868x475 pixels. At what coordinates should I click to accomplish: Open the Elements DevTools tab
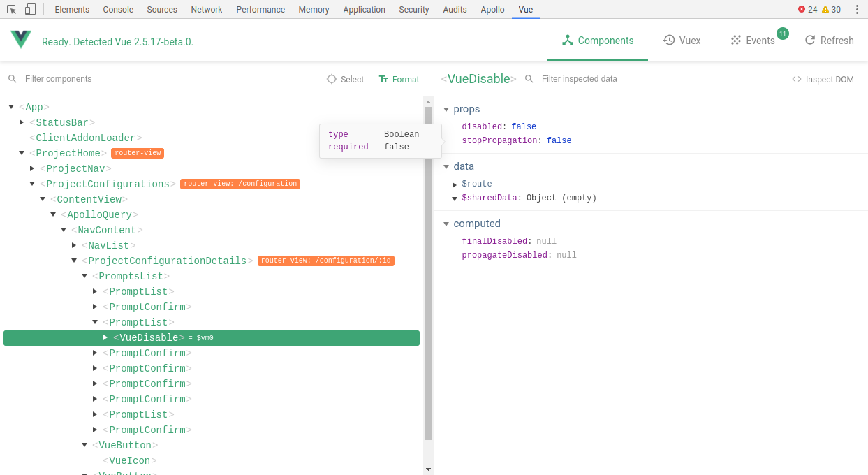72,10
